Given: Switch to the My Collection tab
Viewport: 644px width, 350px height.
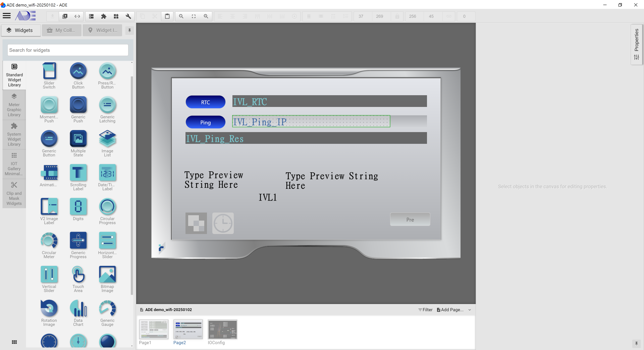Looking at the screenshot, I should (x=62, y=30).
